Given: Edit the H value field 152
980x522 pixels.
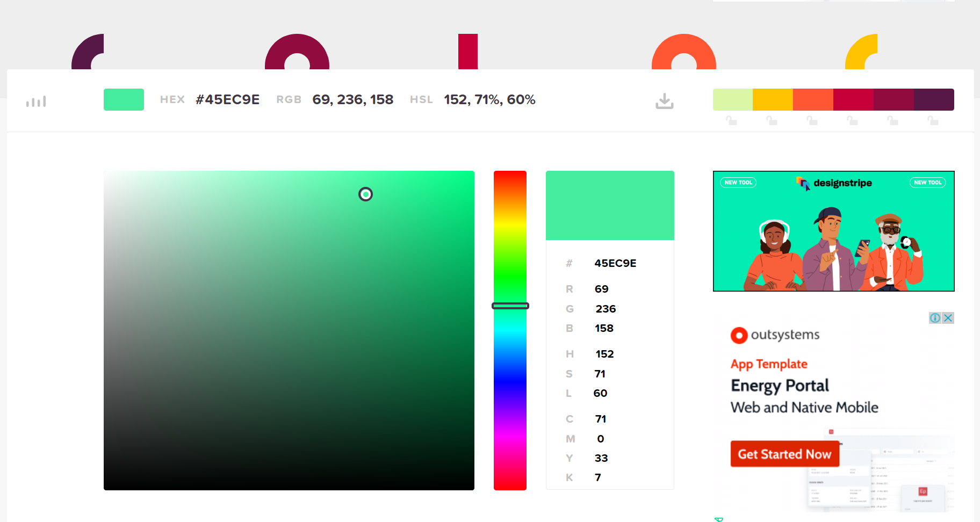Looking at the screenshot, I should click(x=604, y=354).
